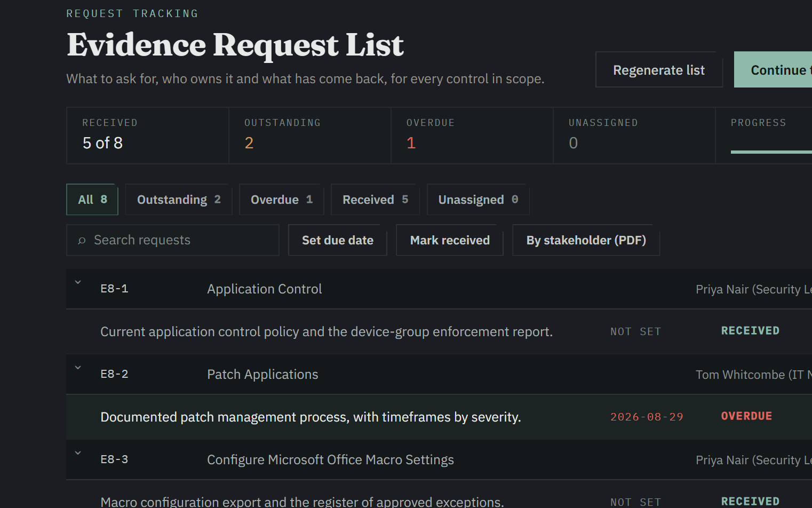812x508 pixels.
Task: Click the Regenerate list button
Action: pos(659,70)
